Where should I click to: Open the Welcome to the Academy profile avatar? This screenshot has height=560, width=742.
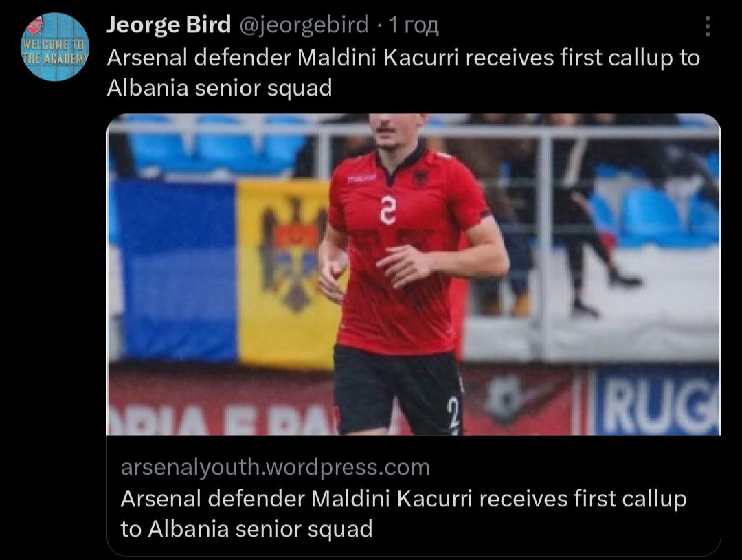56,47
